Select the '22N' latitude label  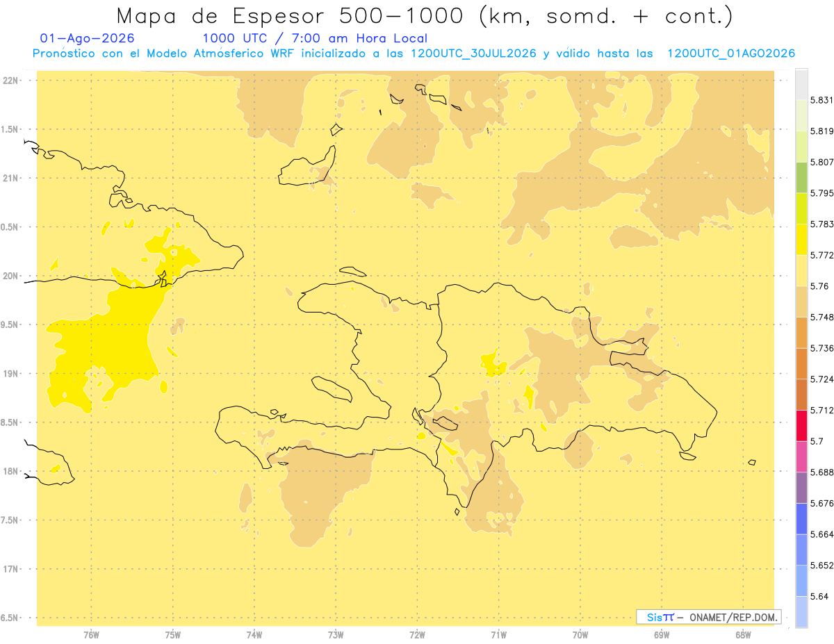click(11, 81)
